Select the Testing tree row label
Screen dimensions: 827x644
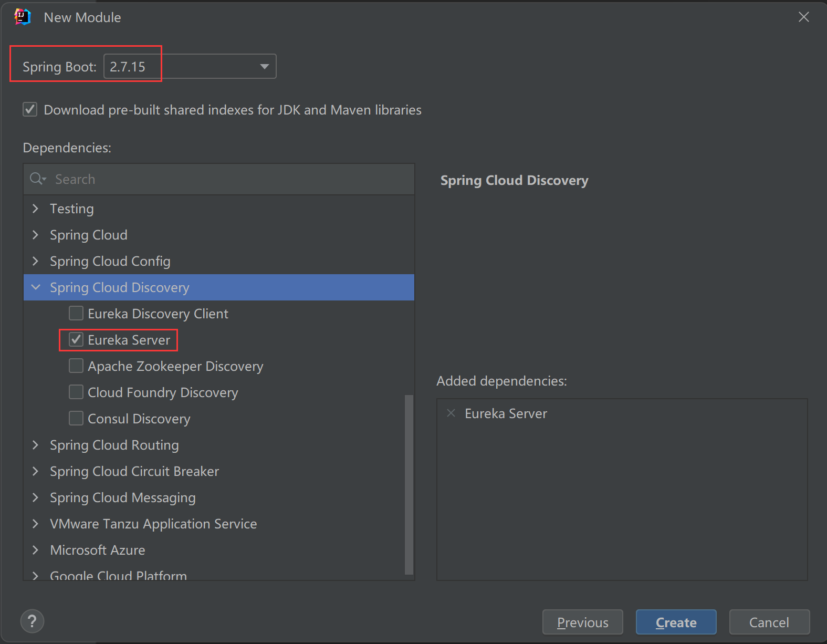72,209
